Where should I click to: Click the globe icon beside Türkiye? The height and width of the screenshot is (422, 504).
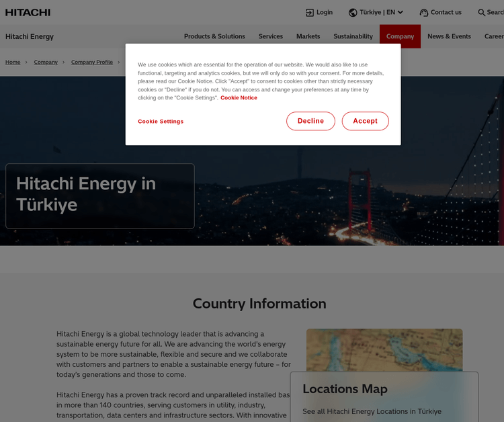click(x=353, y=13)
